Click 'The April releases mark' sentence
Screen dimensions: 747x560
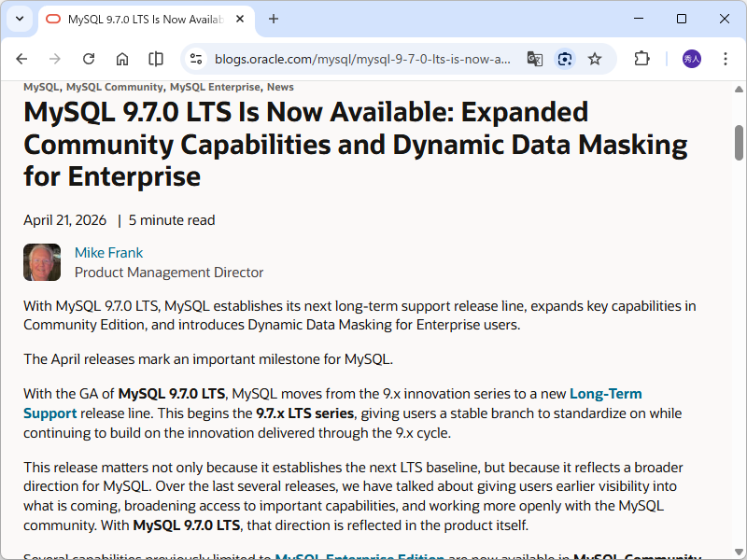point(208,359)
